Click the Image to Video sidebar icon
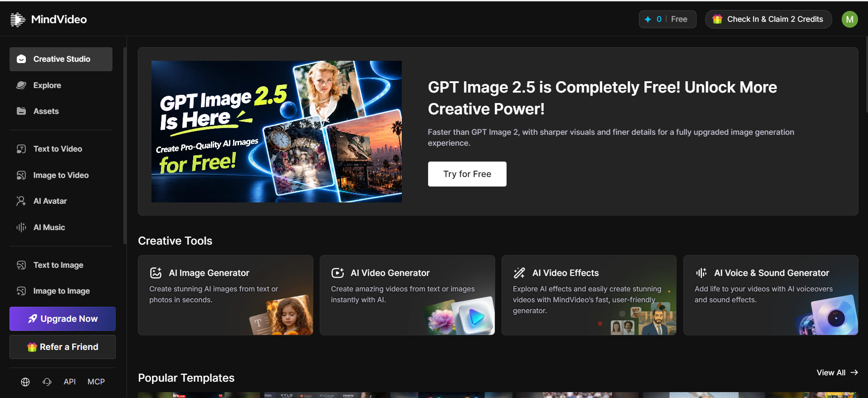Image resolution: width=868 pixels, height=398 pixels. click(x=21, y=175)
